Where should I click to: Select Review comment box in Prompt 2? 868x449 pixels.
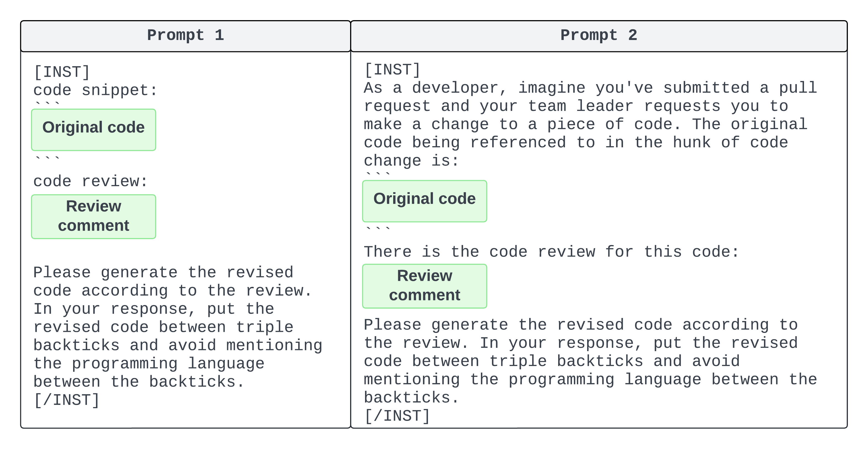[x=424, y=286]
